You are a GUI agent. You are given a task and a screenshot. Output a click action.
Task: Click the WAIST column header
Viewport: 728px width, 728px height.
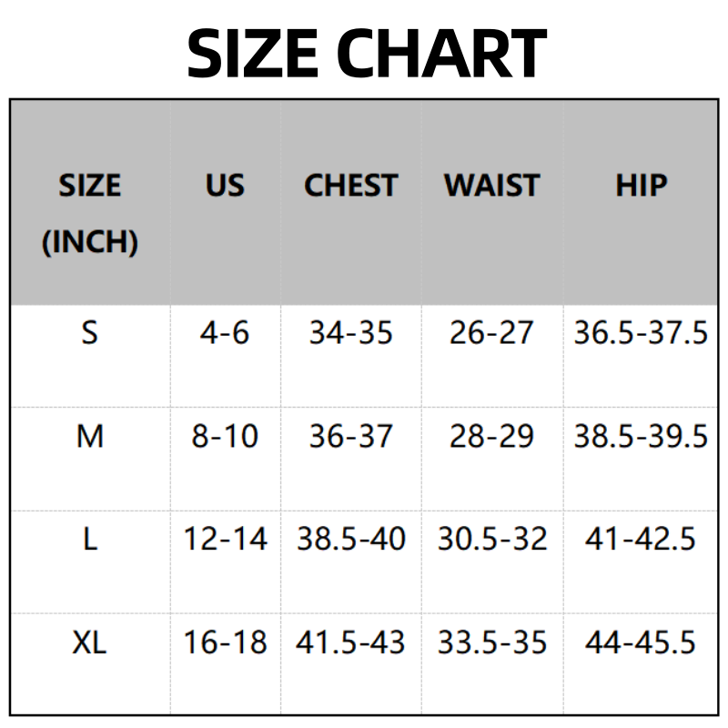tap(491, 186)
